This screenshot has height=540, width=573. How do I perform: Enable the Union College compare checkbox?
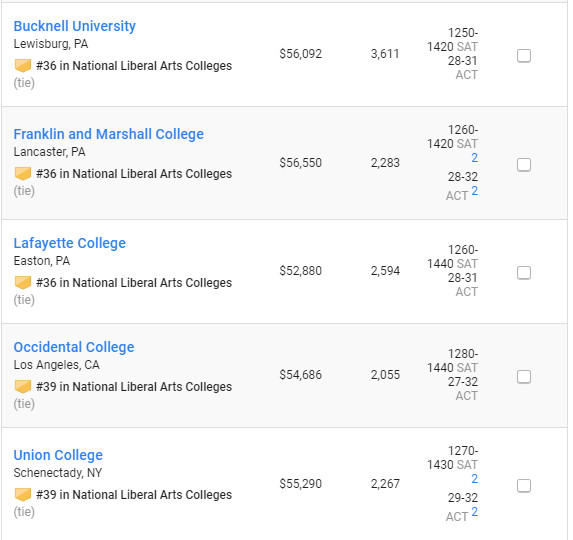point(524,486)
